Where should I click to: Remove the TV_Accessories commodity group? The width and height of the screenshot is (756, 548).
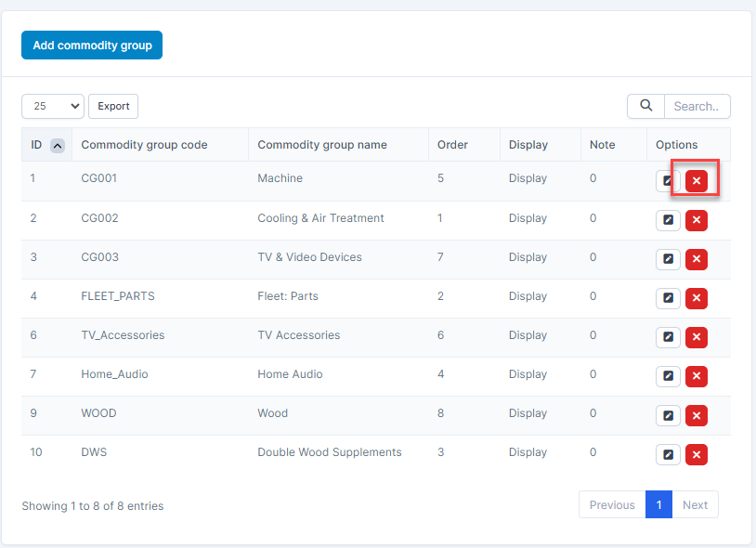(x=697, y=337)
